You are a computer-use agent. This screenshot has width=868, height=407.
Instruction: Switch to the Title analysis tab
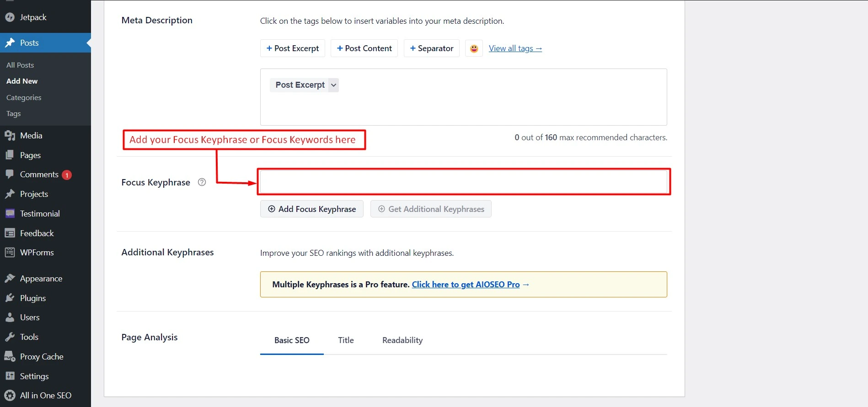point(346,340)
